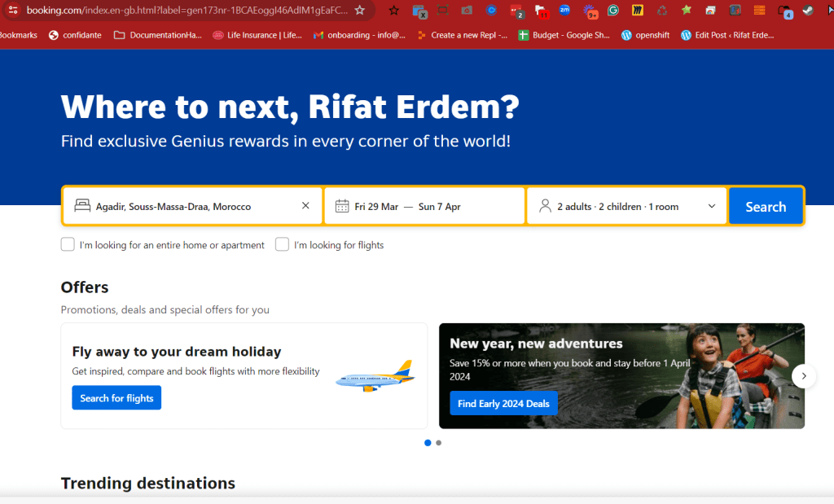Expand the guests and rooms dropdown arrow
Image resolution: width=834 pixels, height=504 pixels.
[x=712, y=206]
